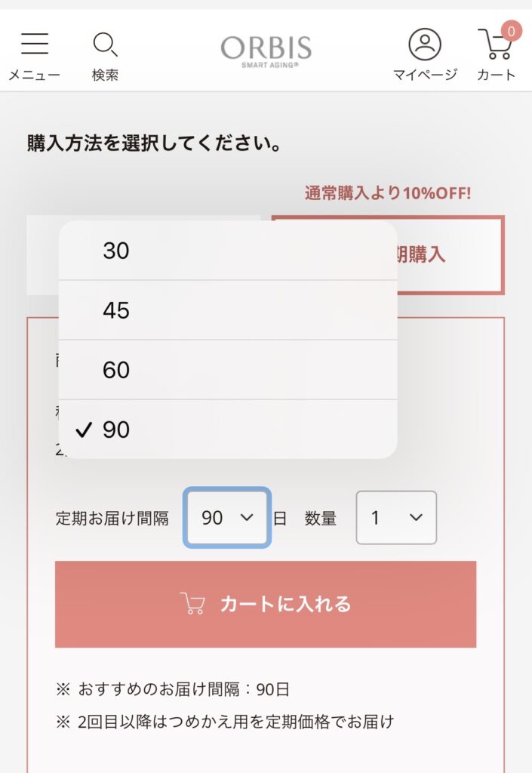This screenshot has width=532, height=773.
Task: Open the hamburger メニュー icon
Action: 35,43
